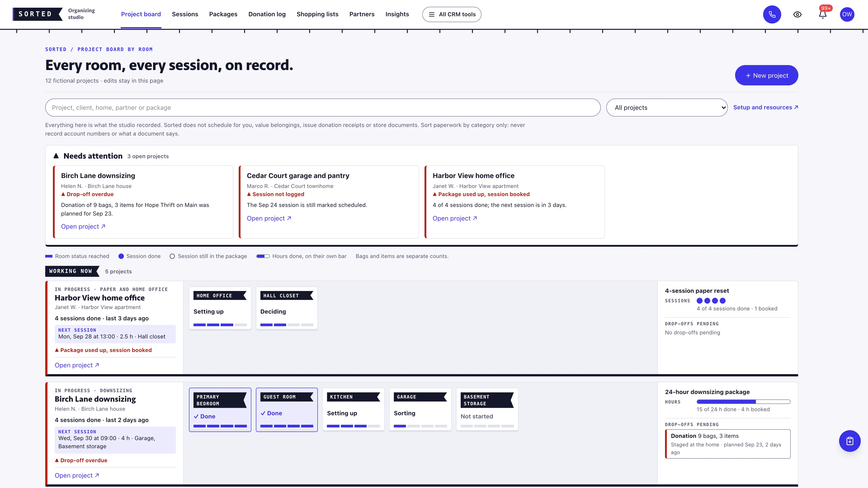868x488 pixels.
Task: Open the OW user avatar menu
Action: point(847,14)
